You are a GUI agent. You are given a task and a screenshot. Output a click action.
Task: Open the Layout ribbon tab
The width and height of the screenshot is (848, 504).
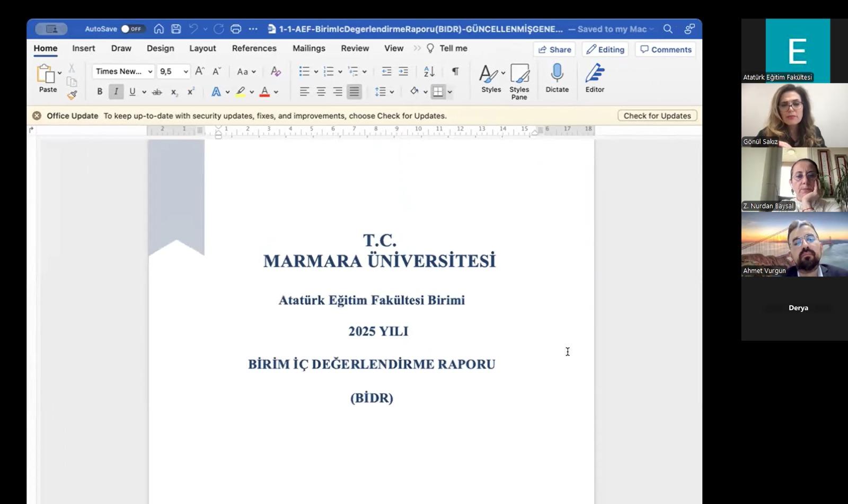(x=202, y=48)
